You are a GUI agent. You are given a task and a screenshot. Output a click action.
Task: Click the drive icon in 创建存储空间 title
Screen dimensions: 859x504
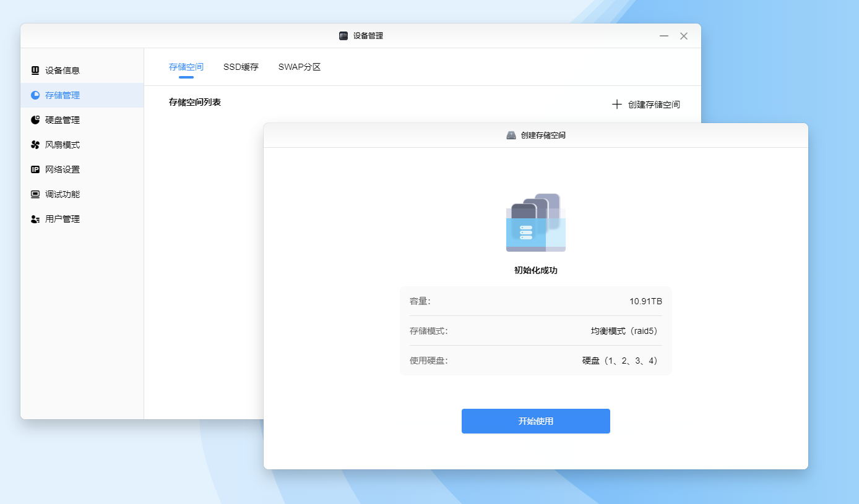coord(511,135)
